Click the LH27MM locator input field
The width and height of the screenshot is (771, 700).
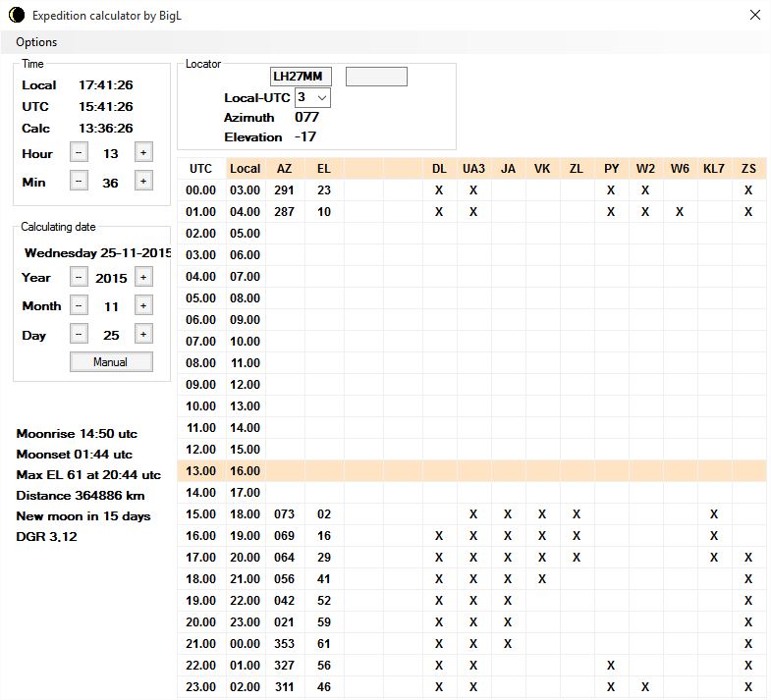[302, 77]
